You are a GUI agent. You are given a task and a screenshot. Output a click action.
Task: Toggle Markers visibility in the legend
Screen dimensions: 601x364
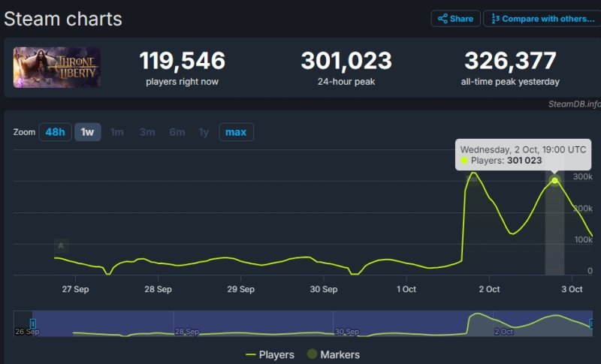[334, 354]
